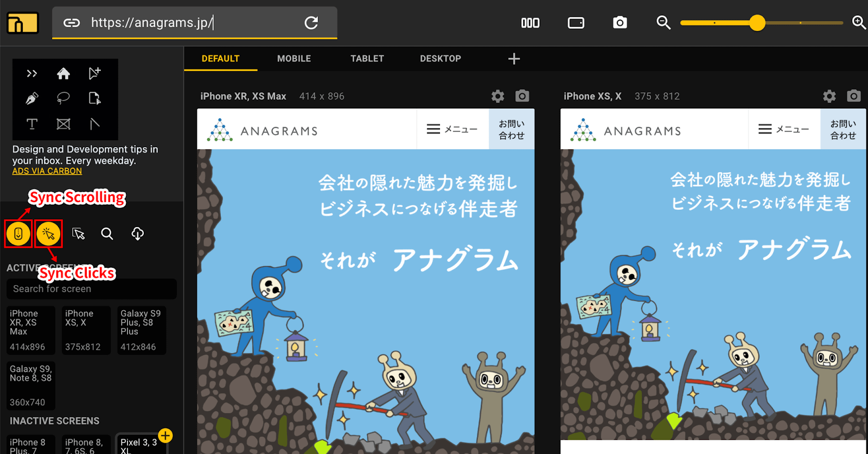Switch to the MOBILE tab
The height and width of the screenshot is (454, 868).
click(x=294, y=59)
